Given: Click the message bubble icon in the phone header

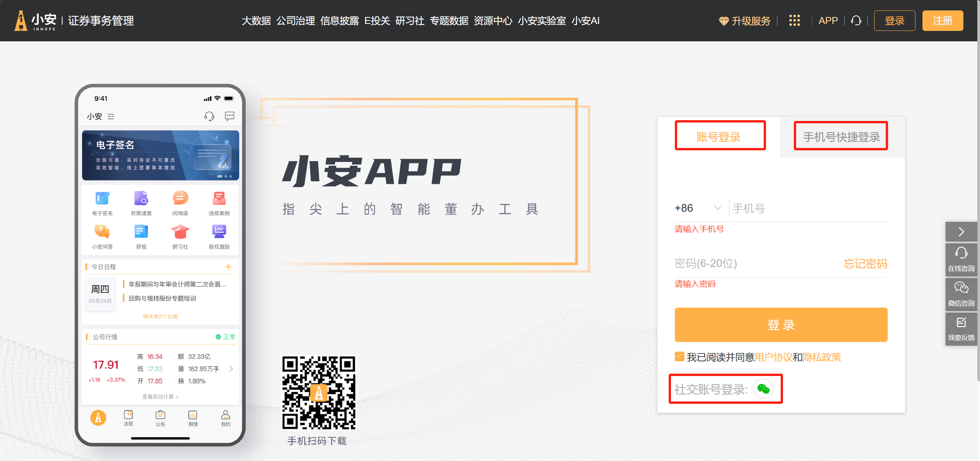Looking at the screenshot, I should point(229,116).
